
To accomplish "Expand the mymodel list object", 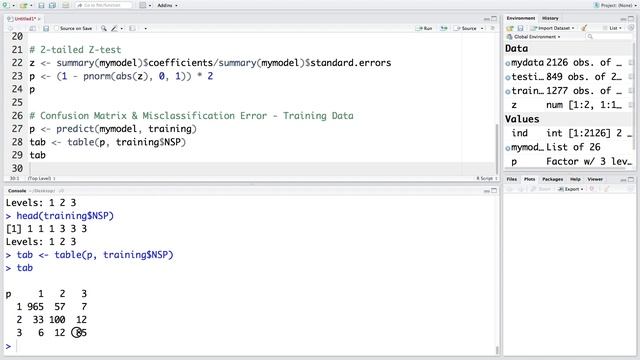I will 508,148.
